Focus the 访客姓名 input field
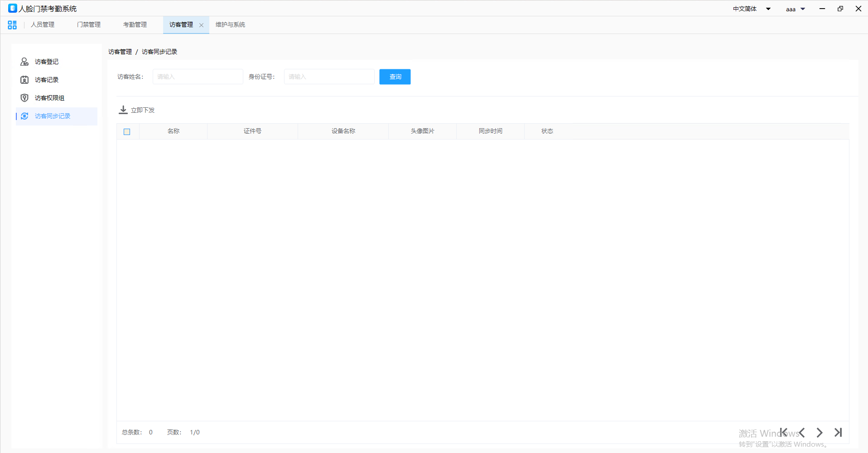868x453 pixels. (198, 77)
